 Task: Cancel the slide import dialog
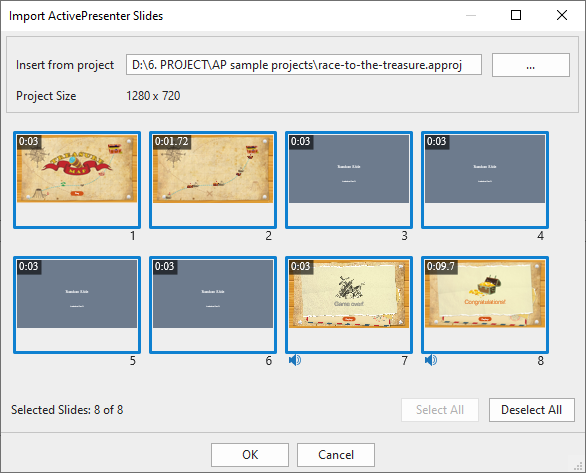tap(336, 455)
